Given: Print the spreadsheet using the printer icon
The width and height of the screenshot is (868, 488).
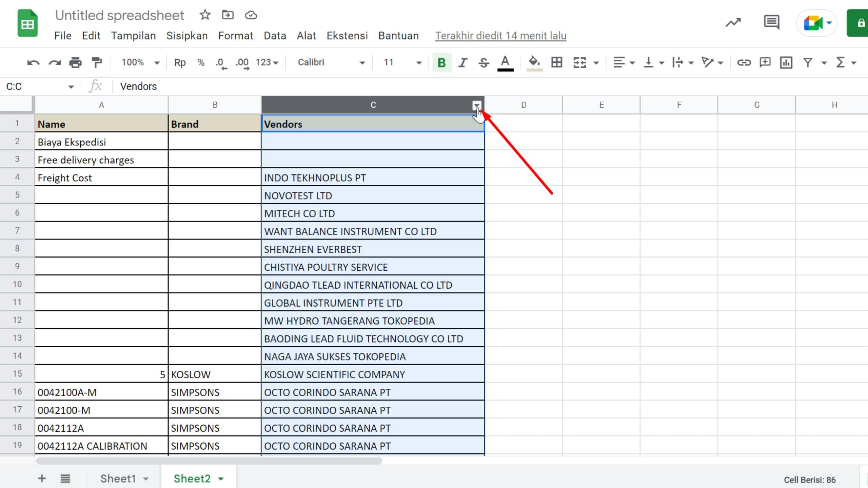Looking at the screenshot, I should point(75,63).
